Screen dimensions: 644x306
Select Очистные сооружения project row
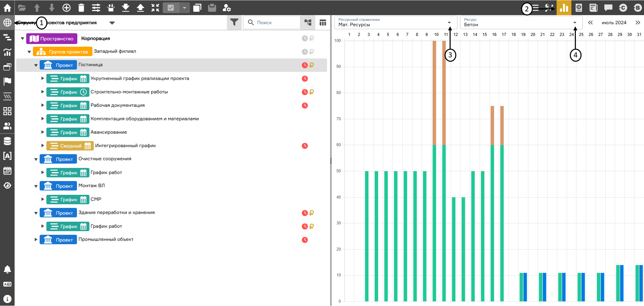click(171, 159)
